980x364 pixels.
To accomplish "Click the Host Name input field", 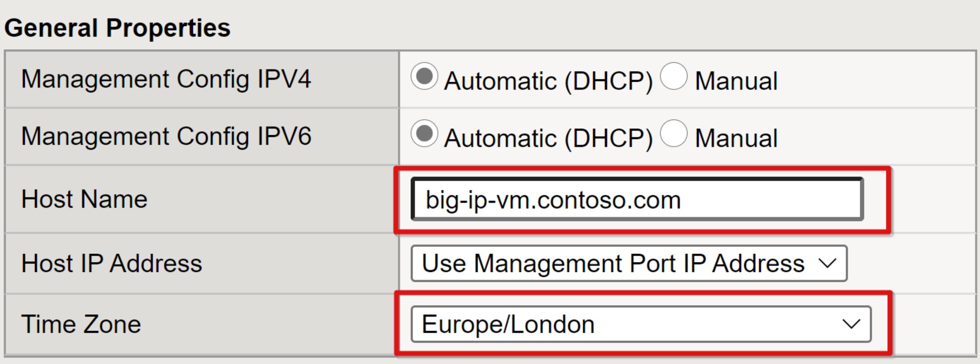I will (x=637, y=199).
